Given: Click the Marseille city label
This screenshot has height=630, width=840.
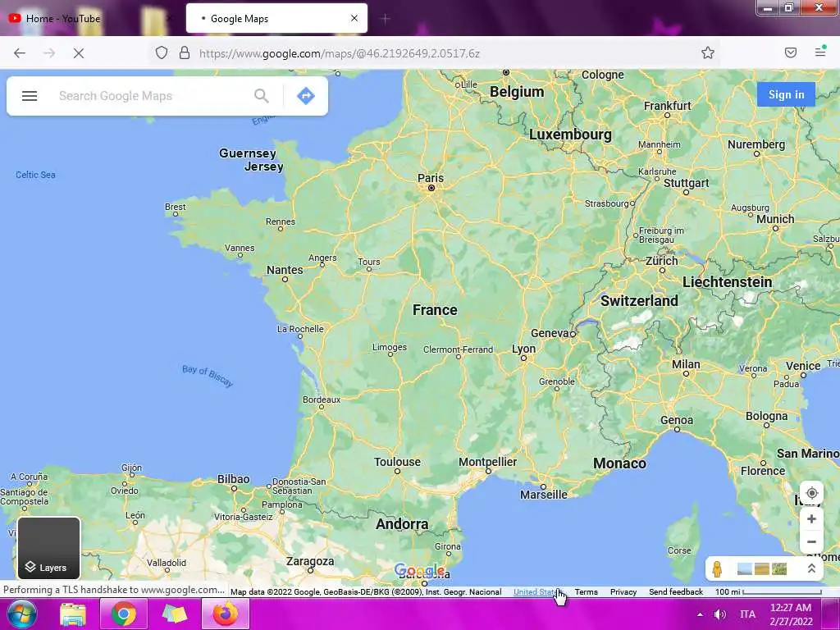Looking at the screenshot, I should pyautogui.click(x=543, y=495).
